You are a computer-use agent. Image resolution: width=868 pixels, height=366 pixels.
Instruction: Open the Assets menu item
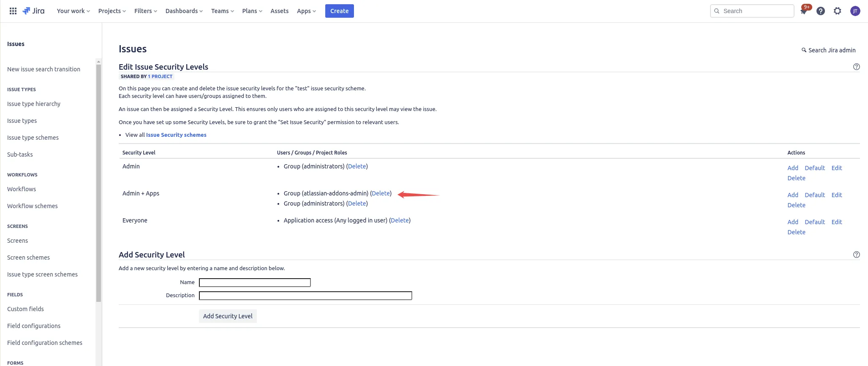pos(280,11)
